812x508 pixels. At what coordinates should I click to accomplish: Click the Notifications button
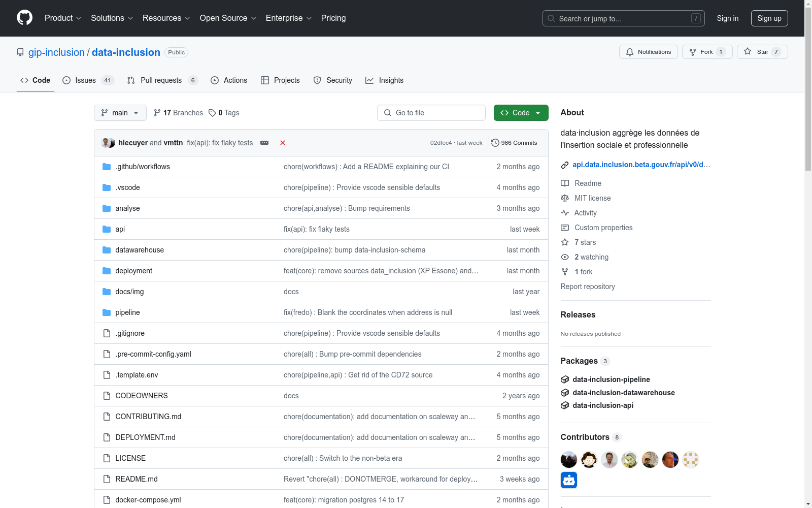point(649,52)
